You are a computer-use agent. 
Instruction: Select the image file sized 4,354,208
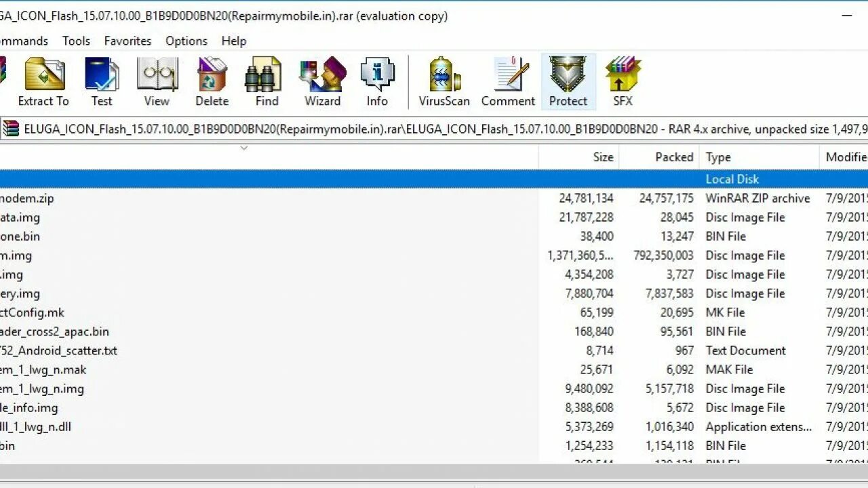(434, 274)
